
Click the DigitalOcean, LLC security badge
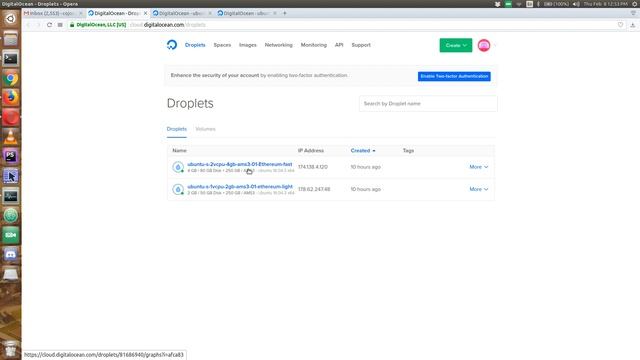coord(98,25)
